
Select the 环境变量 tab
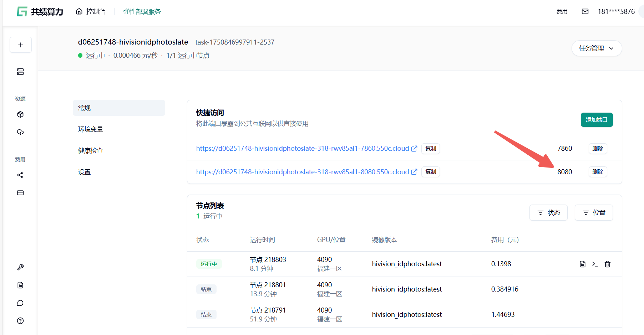coord(91,129)
